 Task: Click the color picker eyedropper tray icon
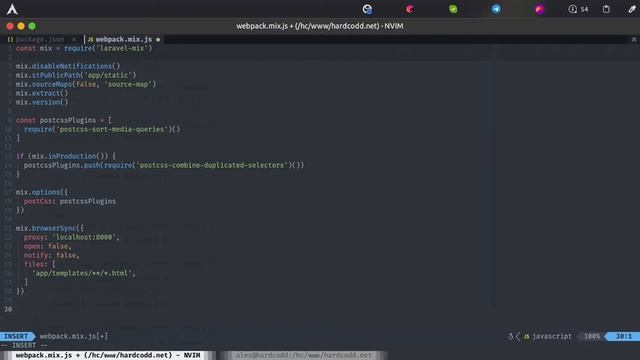pyautogui.click(x=632, y=9)
